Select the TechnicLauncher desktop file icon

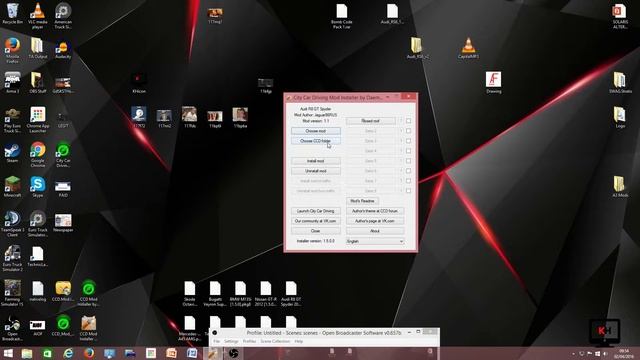(x=38, y=256)
